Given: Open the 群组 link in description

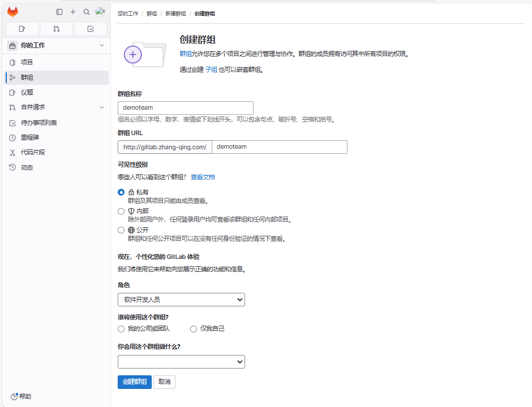Looking at the screenshot, I should [186, 54].
